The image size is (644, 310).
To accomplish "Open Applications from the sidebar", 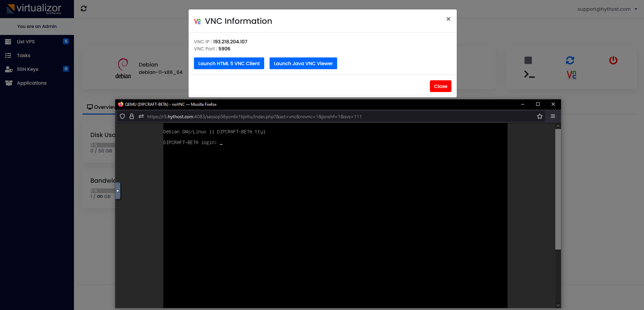I will pyautogui.click(x=32, y=83).
